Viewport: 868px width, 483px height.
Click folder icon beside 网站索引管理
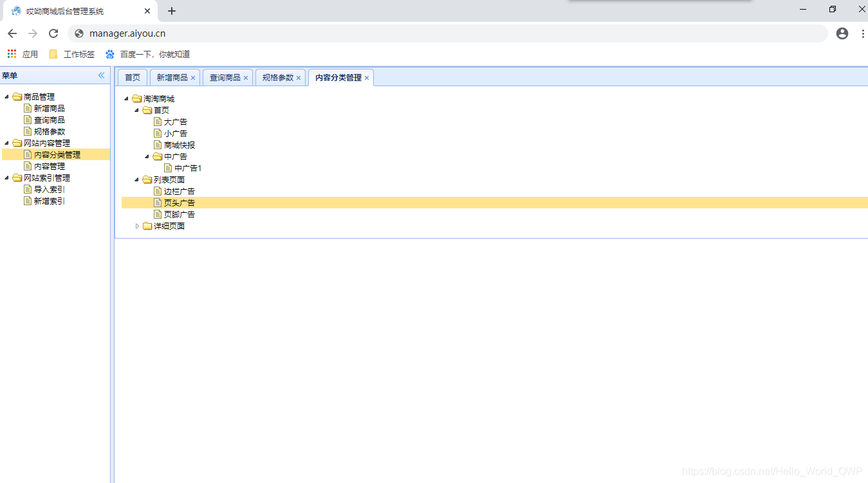pos(17,178)
